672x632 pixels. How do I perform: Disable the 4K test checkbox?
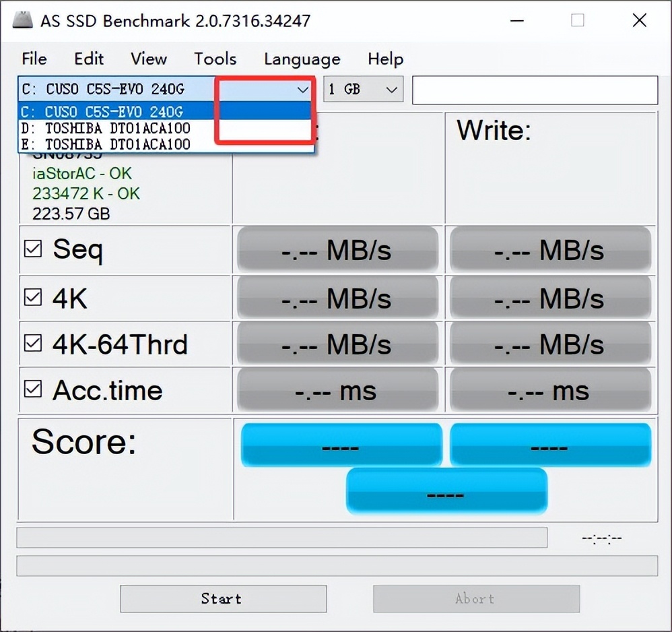click(32, 296)
